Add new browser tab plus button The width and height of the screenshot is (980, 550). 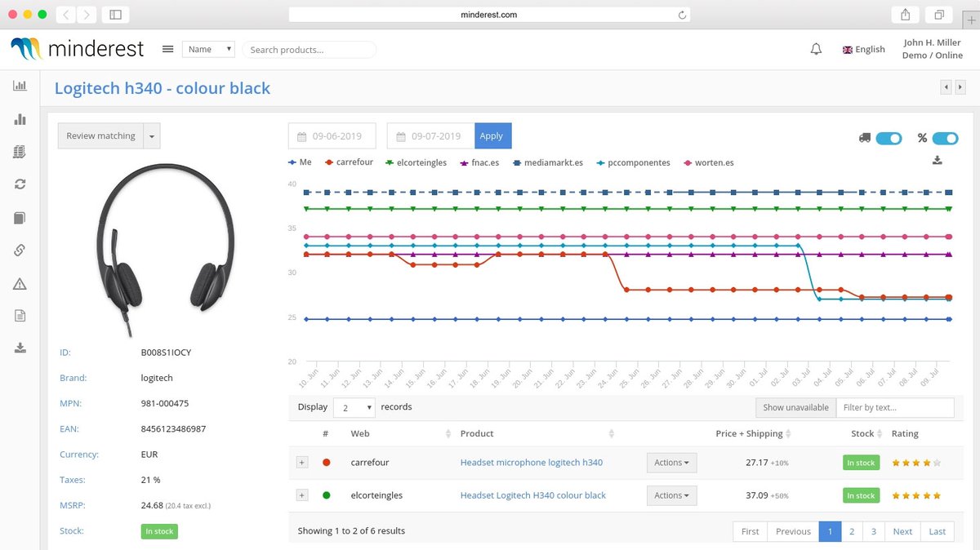click(x=971, y=20)
